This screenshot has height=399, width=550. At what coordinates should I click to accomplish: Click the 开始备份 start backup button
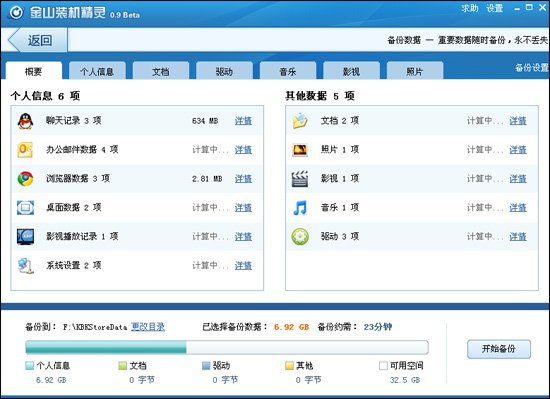(x=498, y=349)
